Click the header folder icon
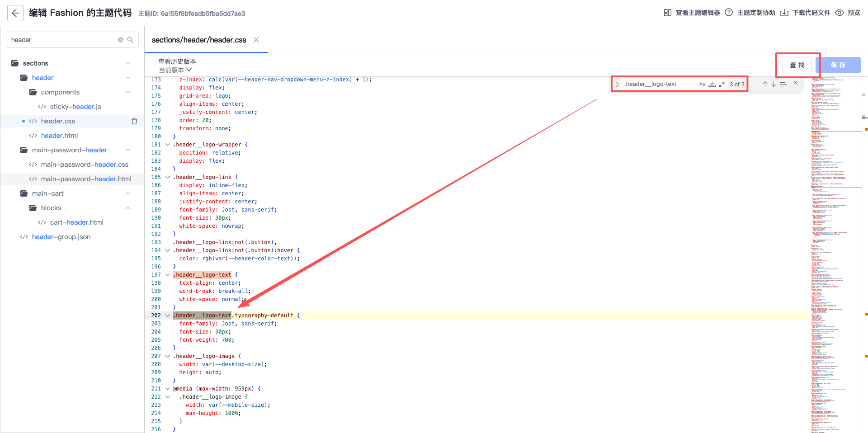 point(24,78)
